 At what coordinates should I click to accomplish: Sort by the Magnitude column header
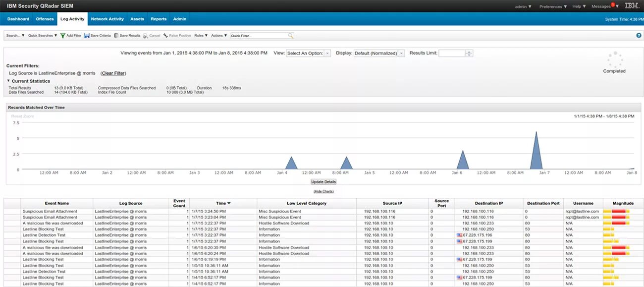click(x=623, y=203)
